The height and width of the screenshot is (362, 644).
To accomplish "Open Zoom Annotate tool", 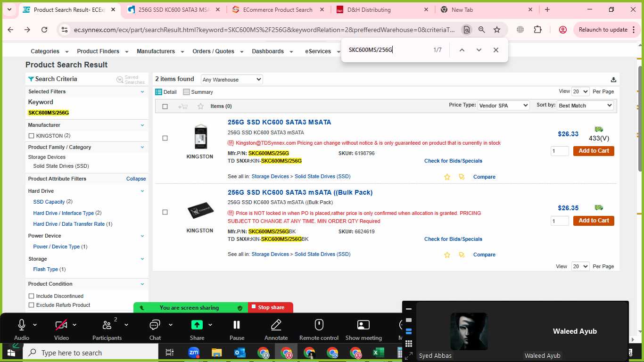I will pos(276,329).
